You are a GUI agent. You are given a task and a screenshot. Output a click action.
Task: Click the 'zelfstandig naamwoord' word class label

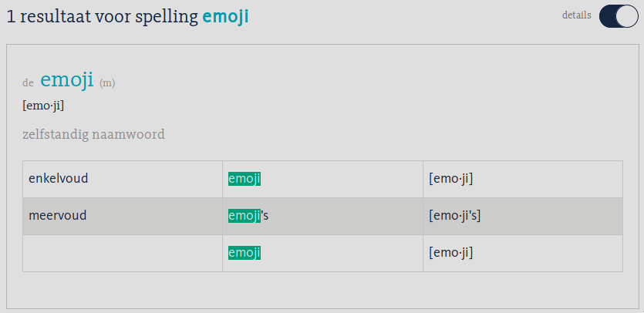coord(94,134)
